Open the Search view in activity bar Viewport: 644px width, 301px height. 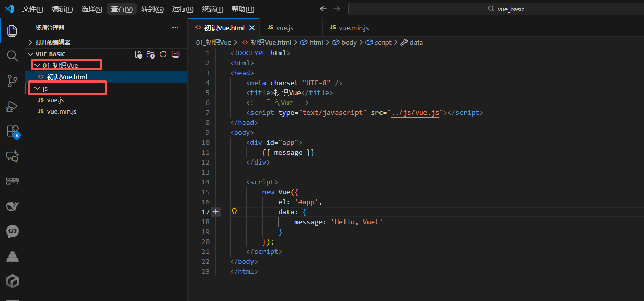coord(12,56)
